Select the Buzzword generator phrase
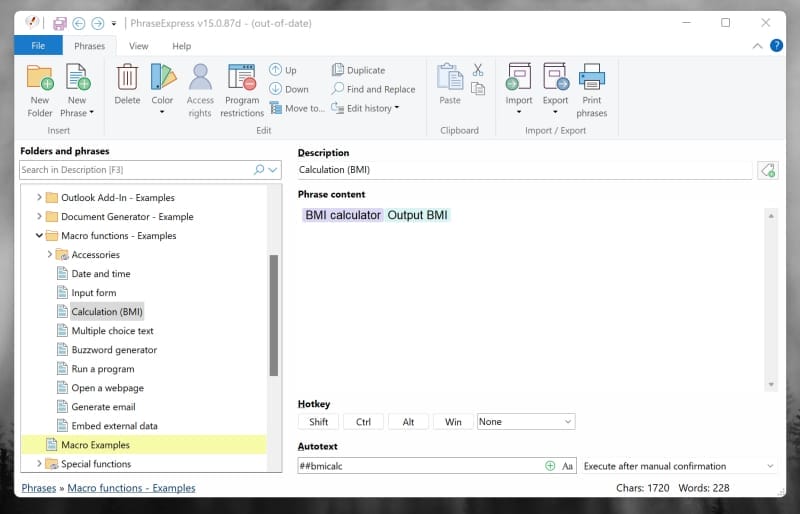 [114, 350]
